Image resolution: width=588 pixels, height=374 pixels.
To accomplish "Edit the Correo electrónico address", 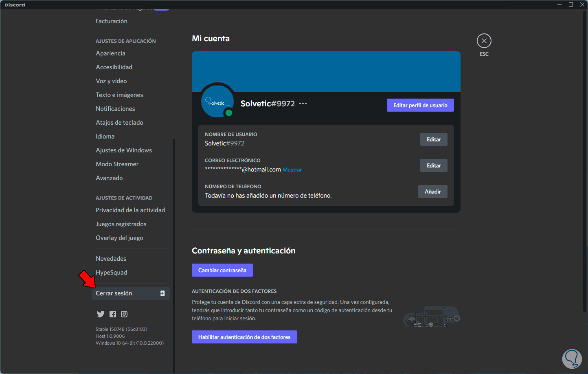I will 434,165.
